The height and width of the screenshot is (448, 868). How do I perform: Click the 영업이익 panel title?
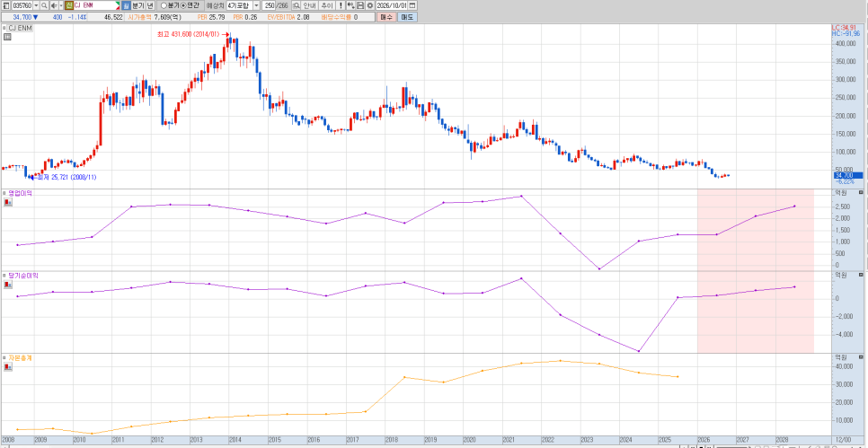21,194
